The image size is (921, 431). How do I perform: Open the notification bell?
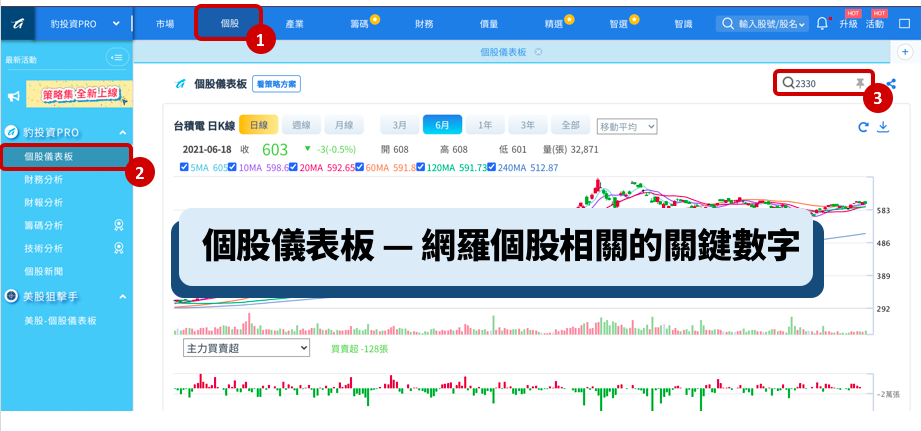(x=822, y=23)
